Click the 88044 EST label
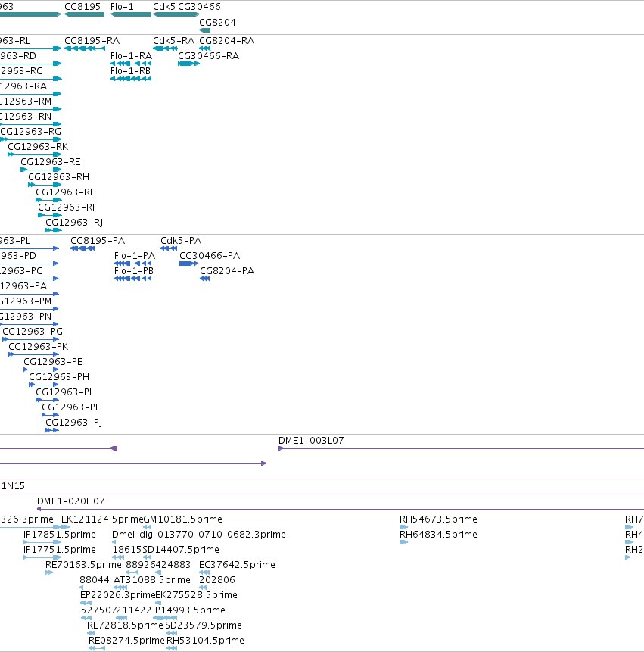The image size is (644, 652). (x=95, y=580)
